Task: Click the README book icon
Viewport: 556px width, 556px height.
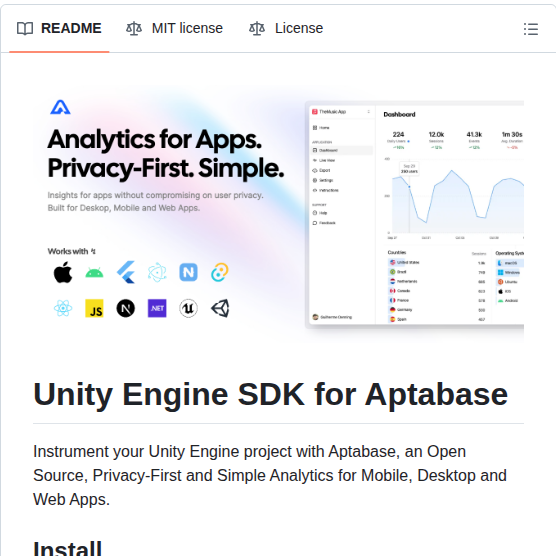Action: pyautogui.click(x=25, y=28)
